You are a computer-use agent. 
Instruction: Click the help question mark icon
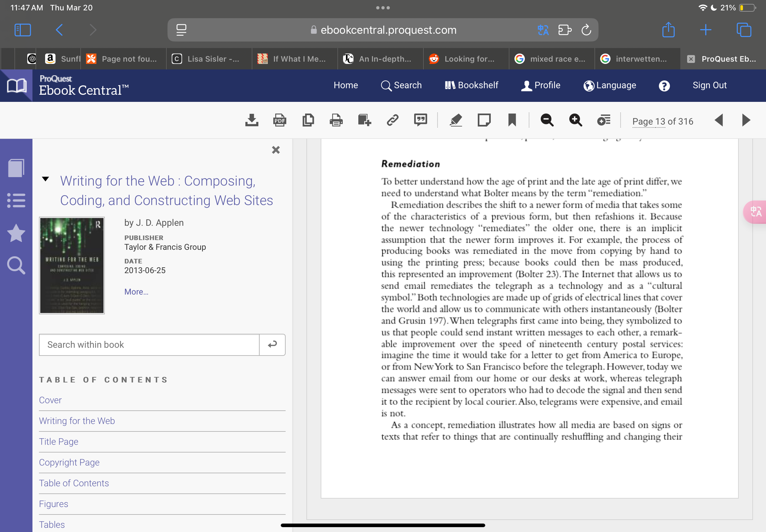pyautogui.click(x=664, y=86)
